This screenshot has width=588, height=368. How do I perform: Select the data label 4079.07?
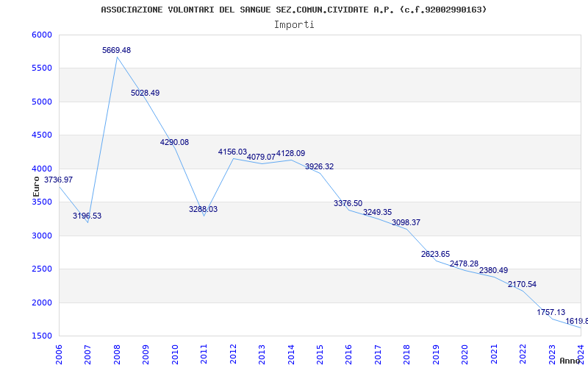pos(261,158)
